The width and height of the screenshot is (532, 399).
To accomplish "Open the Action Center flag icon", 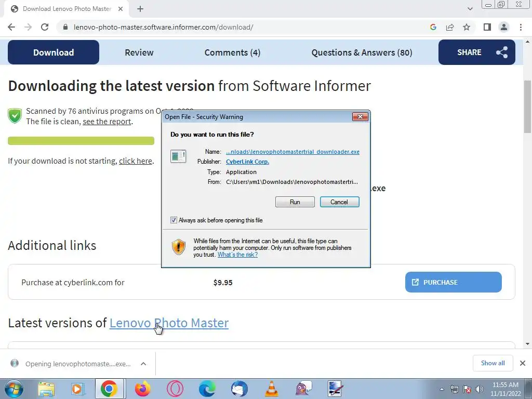I will click(x=467, y=389).
